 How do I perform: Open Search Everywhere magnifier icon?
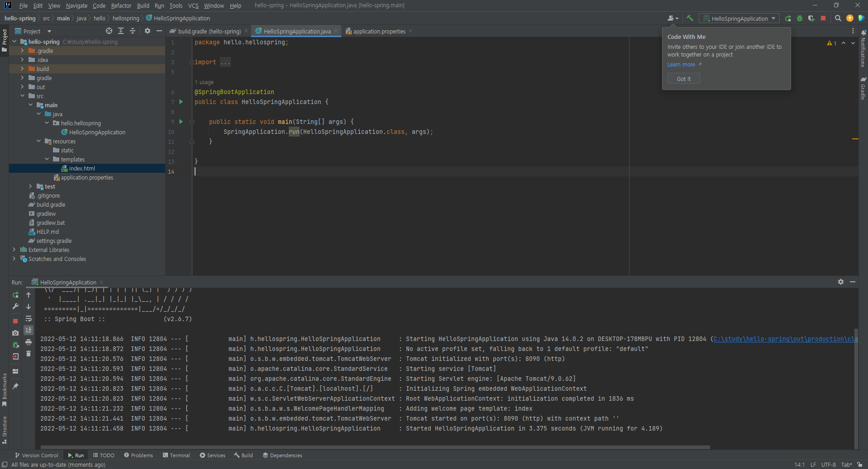tap(838, 18)
